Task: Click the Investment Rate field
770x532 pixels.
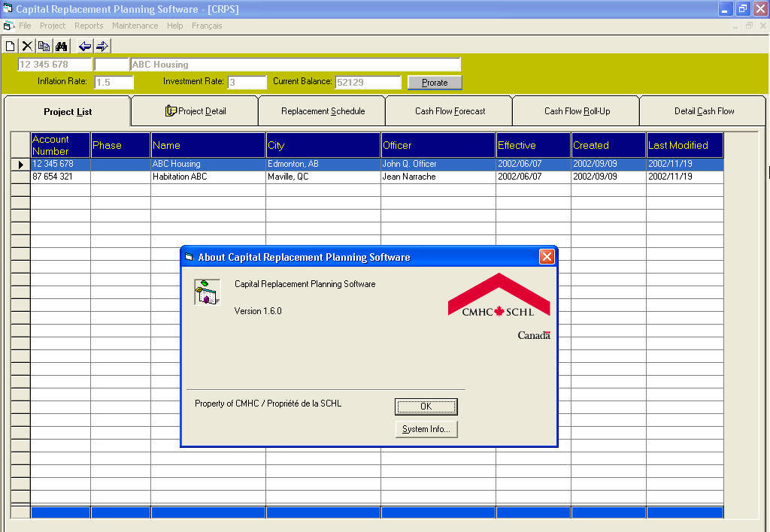Action: coord(247,82)
